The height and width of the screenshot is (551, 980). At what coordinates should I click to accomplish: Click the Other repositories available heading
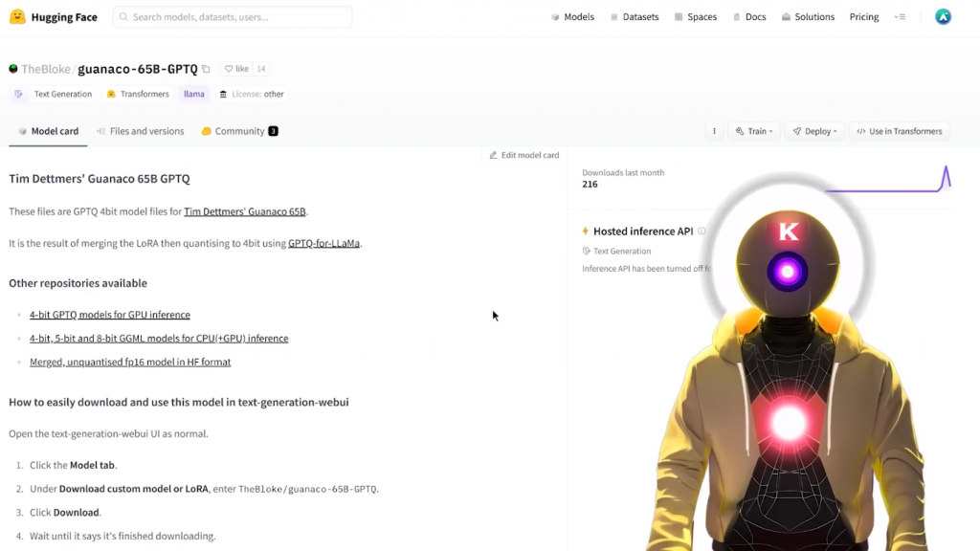pos(78,283)
